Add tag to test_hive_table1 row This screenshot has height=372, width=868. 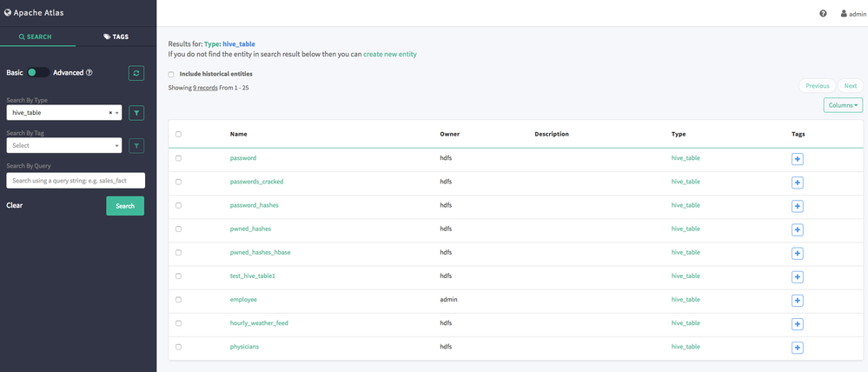pos(797,276)
